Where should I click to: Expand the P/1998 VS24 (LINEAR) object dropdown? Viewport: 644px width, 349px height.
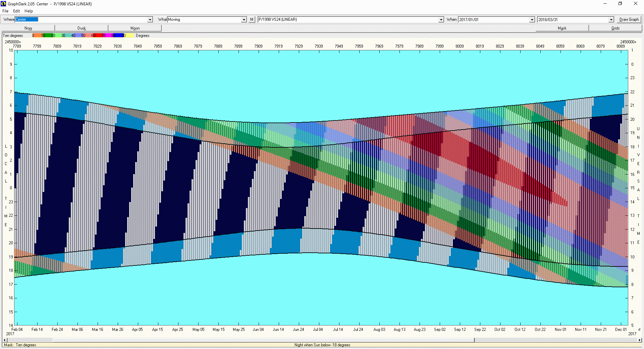click(x=441, y=20)
